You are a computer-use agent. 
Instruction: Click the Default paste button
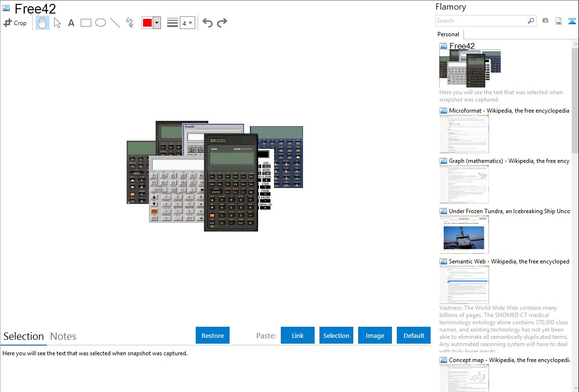[x=414, y=335]
